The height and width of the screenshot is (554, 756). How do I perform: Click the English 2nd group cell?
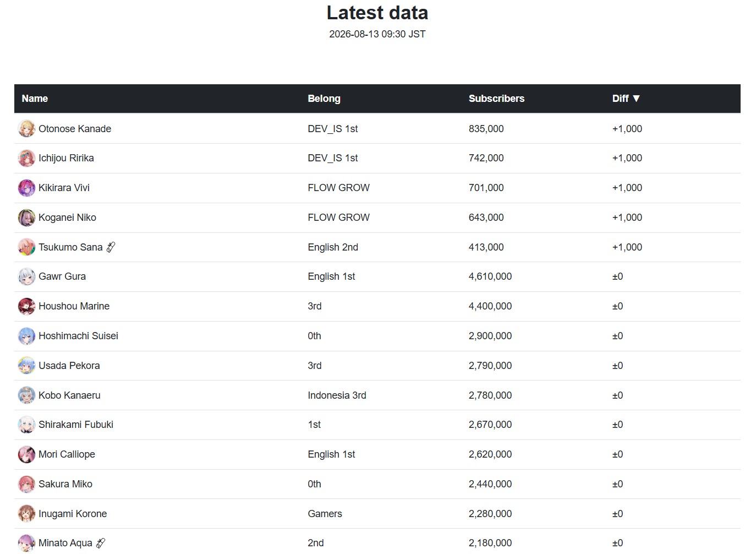tap(333, 247)
